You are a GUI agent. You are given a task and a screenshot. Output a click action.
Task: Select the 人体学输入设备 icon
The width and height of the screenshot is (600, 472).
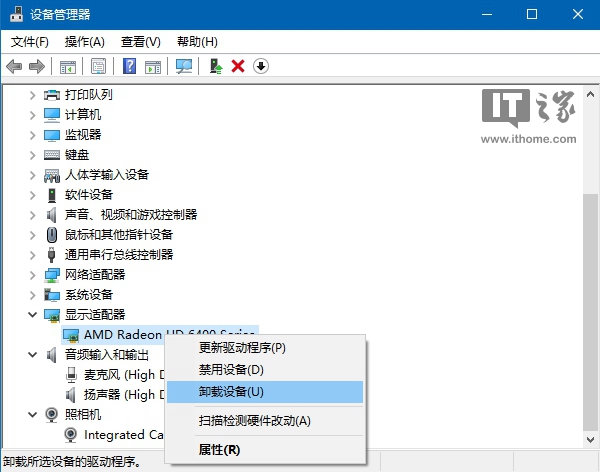(x=52, y=175)
